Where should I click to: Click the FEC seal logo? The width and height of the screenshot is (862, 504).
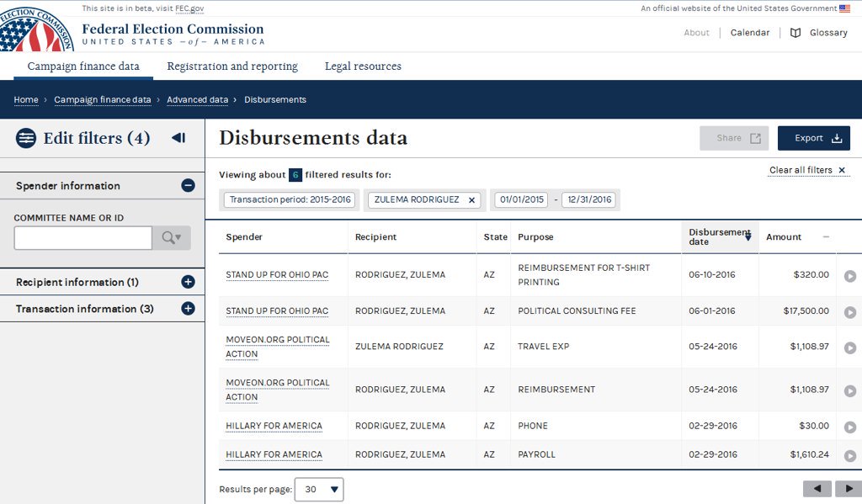pos(35,29)
